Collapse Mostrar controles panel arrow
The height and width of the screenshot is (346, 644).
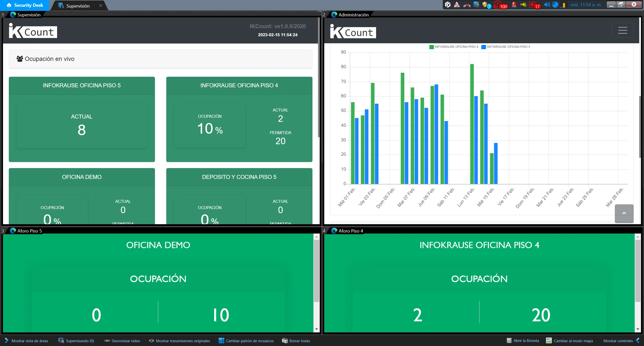(638, 340)
